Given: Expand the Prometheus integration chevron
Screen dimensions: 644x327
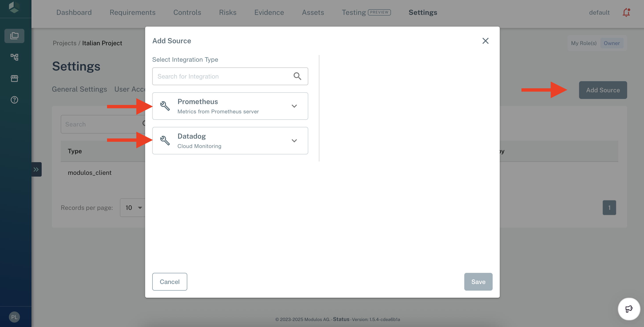Looking at the screenshot, I should click(294, 106).
